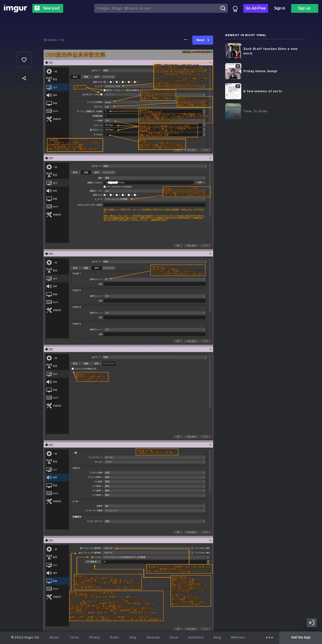This screenshot has height=644, width=322.
Task: Open the Store footer link
Action: [x=174, y=637]
